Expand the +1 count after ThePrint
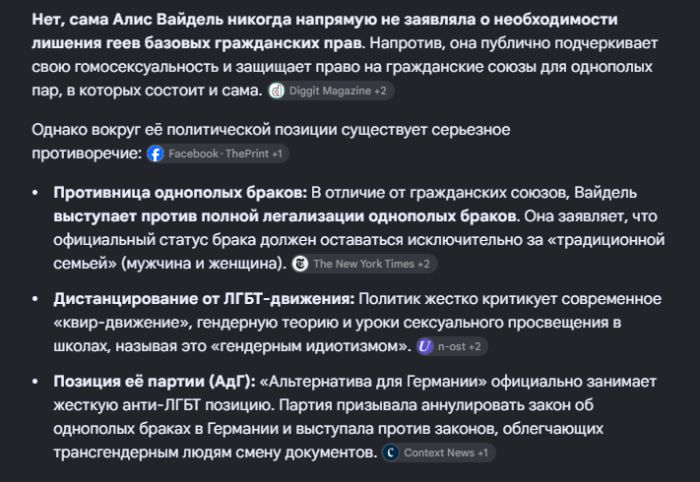The height and width of the screenshot is (482, 700). [x=277, y=154]
